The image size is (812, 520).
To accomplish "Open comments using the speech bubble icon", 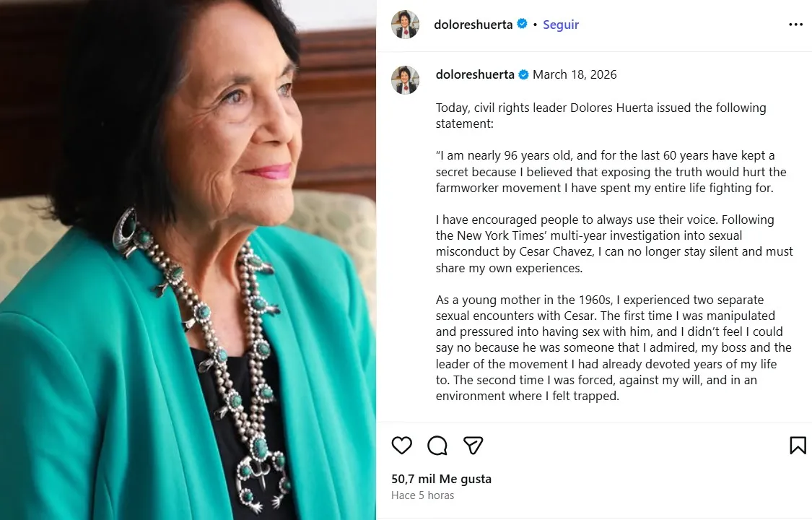I will pyautogui.click(x=437, y=445).
